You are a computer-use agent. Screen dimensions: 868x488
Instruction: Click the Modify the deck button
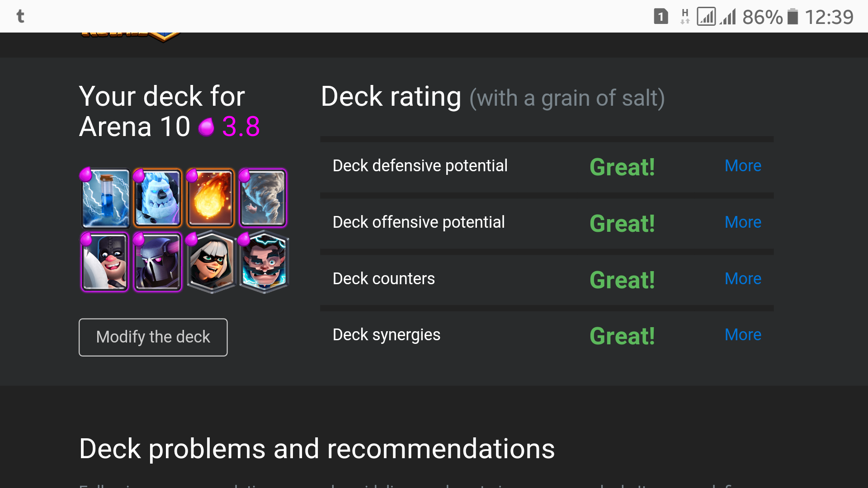click(x=153, y=337)
